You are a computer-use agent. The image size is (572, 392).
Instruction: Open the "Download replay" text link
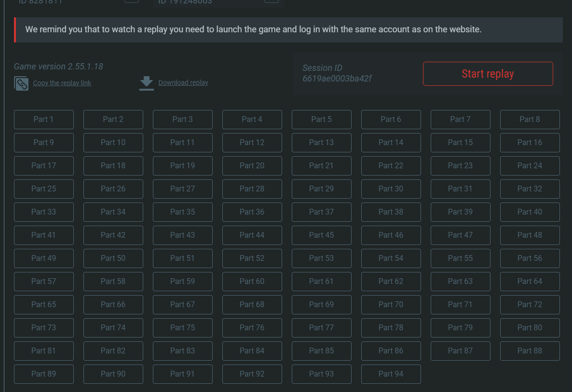pos(183,82)
